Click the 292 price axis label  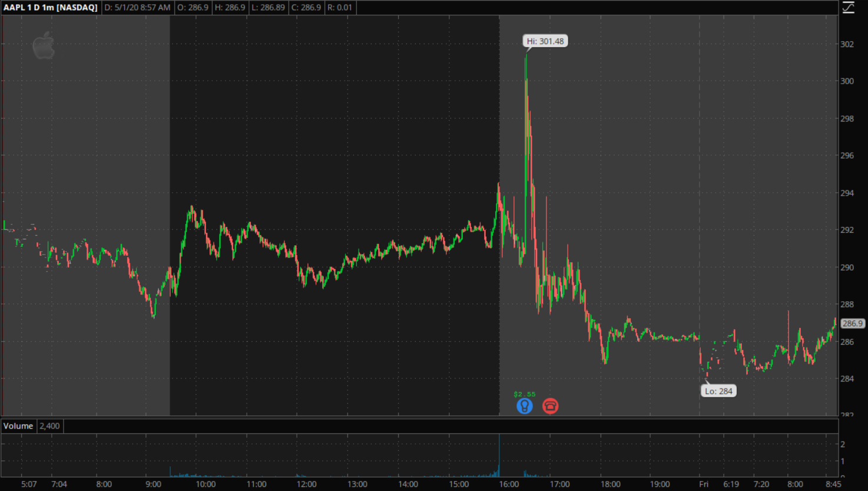tap(847, 230)
